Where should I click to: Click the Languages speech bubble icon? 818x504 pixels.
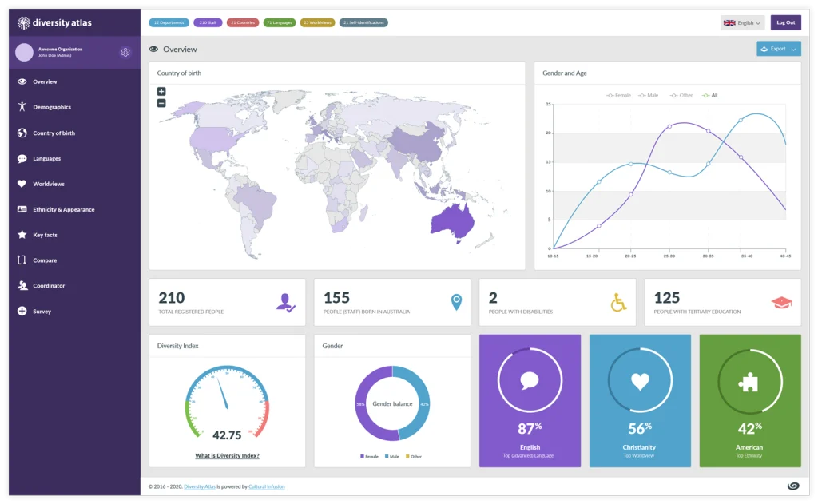(x=22, y=159)
